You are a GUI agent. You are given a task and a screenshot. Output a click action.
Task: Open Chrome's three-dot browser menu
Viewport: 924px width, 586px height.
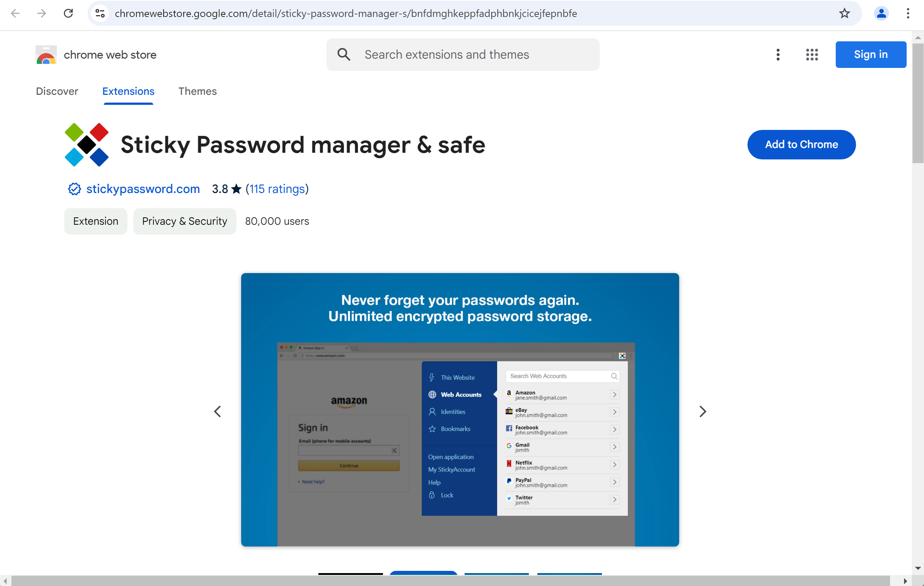click(x=908, y=13)
